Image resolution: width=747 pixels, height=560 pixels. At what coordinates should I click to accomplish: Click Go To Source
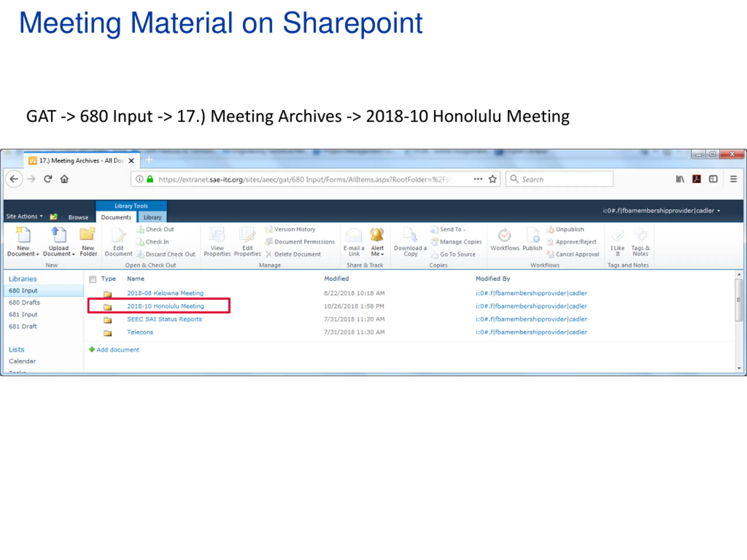(x=453, y=254)
